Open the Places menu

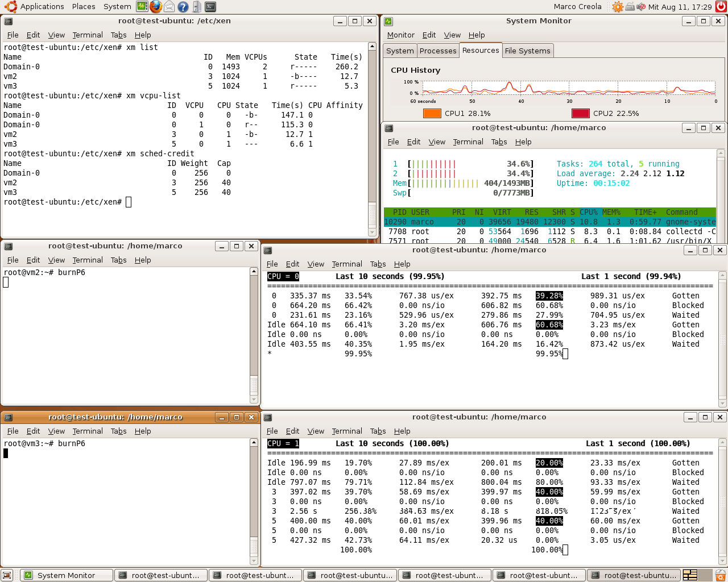84,7
